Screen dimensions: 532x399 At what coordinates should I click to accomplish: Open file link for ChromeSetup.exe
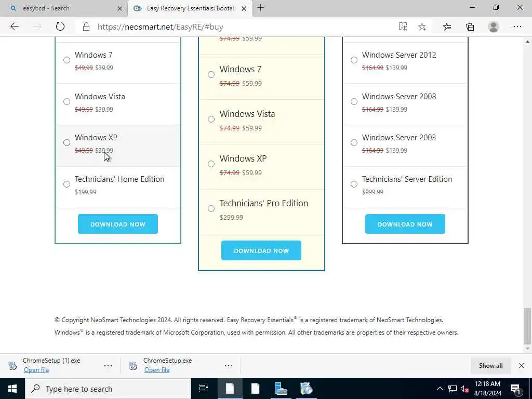(x=157, y=370)
